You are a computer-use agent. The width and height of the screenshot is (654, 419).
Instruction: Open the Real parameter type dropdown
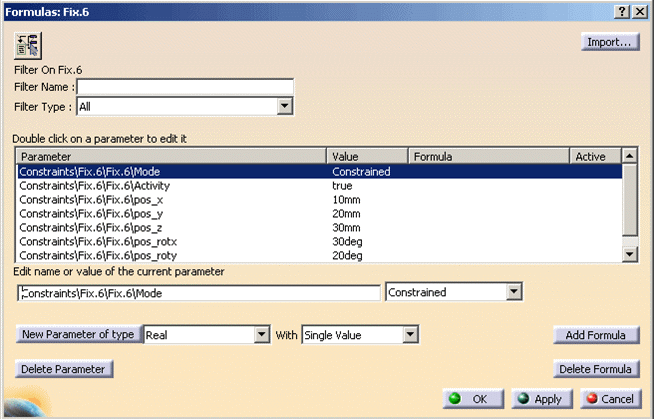tap(263, 335)
